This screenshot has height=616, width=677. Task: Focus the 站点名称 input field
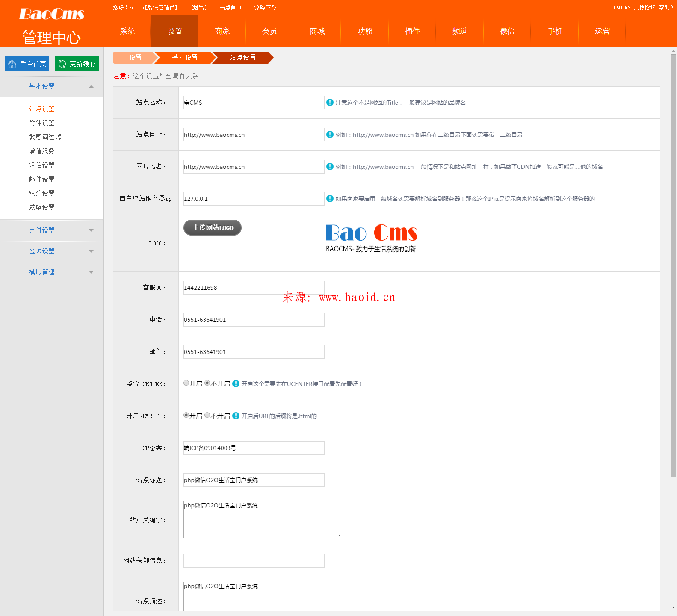[x=254, y=103]
